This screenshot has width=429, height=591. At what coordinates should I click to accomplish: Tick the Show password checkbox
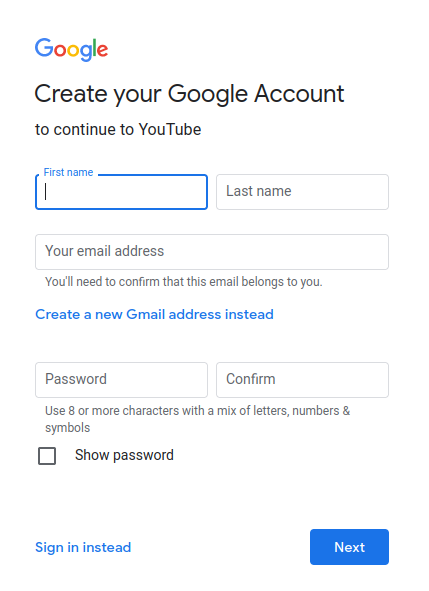click(x=47, y=456)
